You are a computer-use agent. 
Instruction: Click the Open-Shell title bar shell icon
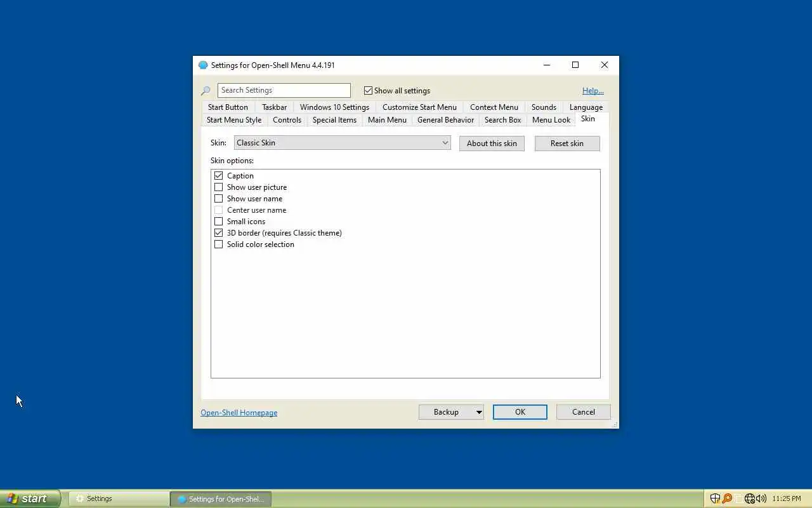point(203,65)
